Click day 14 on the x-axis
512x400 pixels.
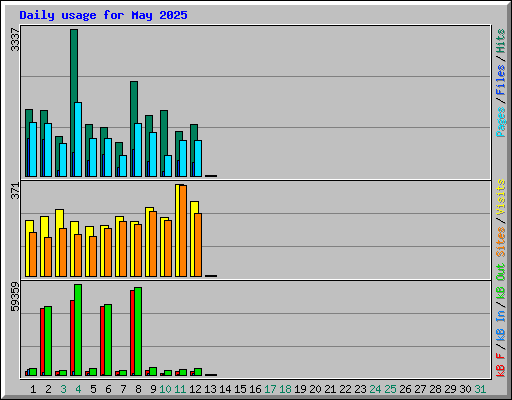225,389
